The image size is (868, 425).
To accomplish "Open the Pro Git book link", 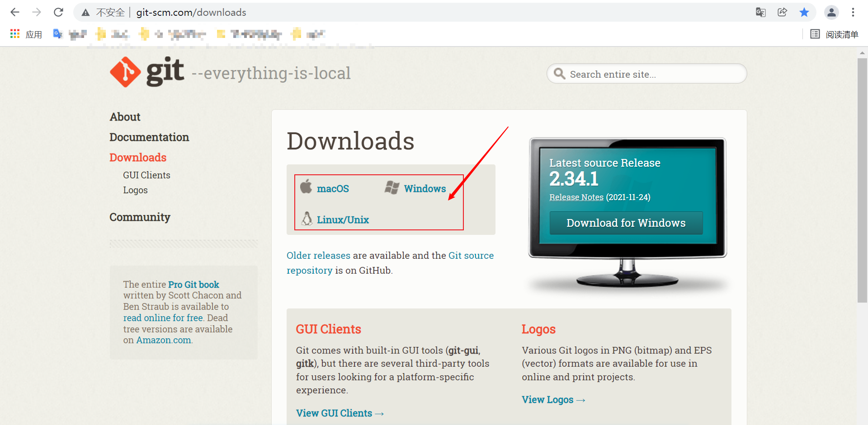I will coord(193,285).
